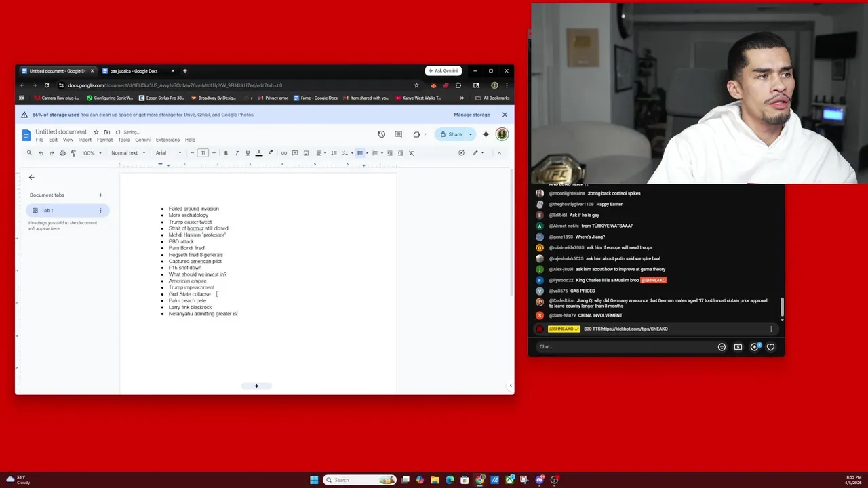Insert a link using the toolbar icon
This screenshot has width=868, height=488.
284,153
